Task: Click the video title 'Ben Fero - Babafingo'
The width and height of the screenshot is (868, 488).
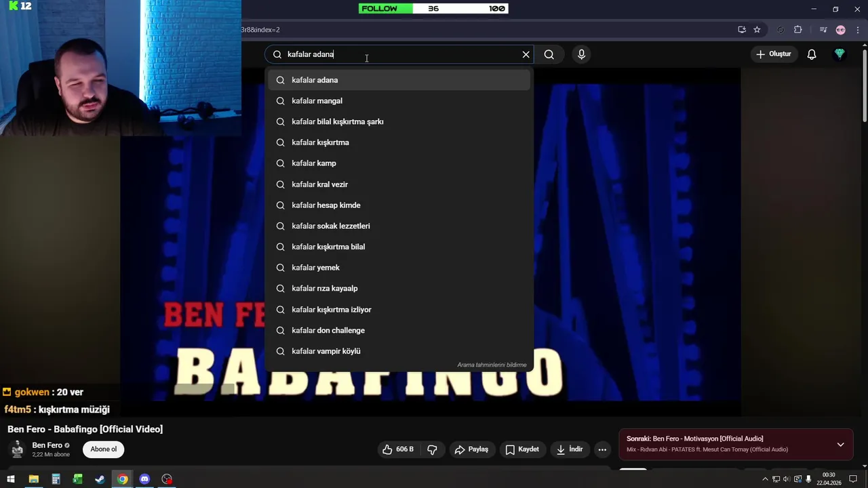Action: (x=85, y=429)
